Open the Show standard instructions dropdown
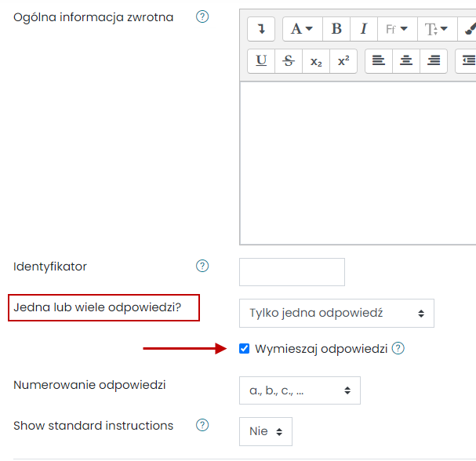Image resolution: width=476 pixels, height=461 pixels. coord(265,431)
